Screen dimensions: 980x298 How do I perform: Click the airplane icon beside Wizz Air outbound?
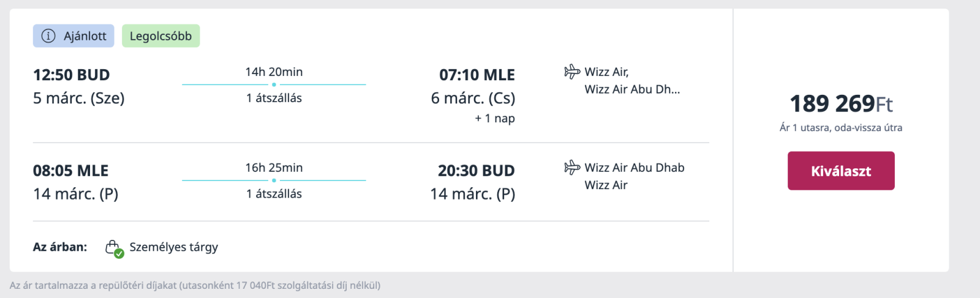click(x=572, y=72)
